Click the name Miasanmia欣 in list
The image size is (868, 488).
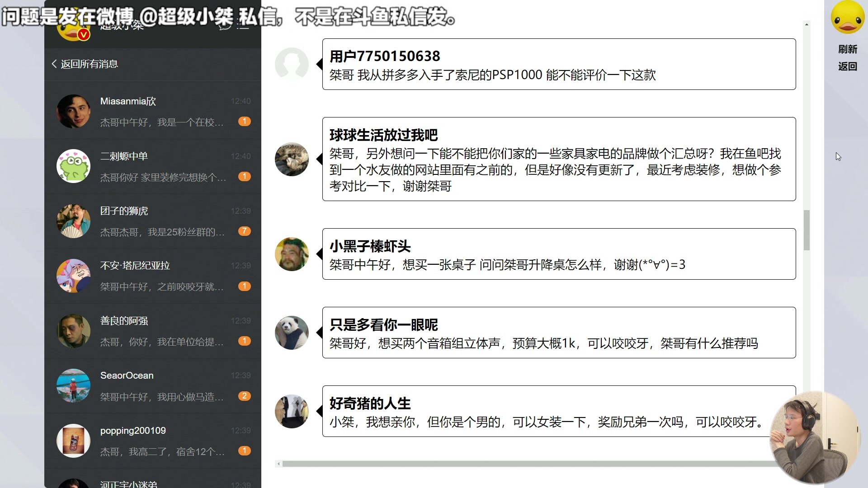(x=128, y=101)
